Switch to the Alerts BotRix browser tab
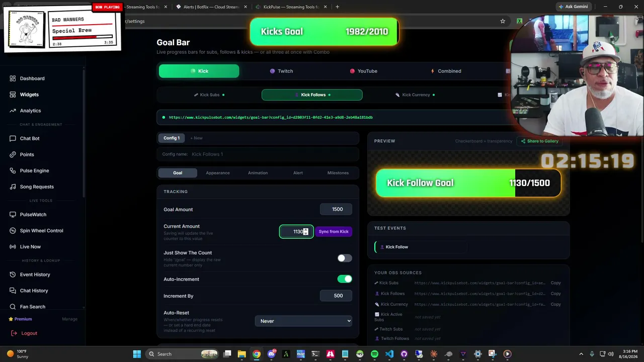 tap(211, 7)
